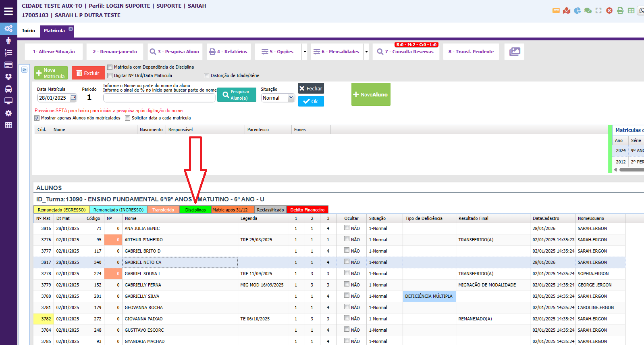Check Solicitar data a cada matrícula
Viewport: 644px width, 345px height.
click(x=128, y=118)
